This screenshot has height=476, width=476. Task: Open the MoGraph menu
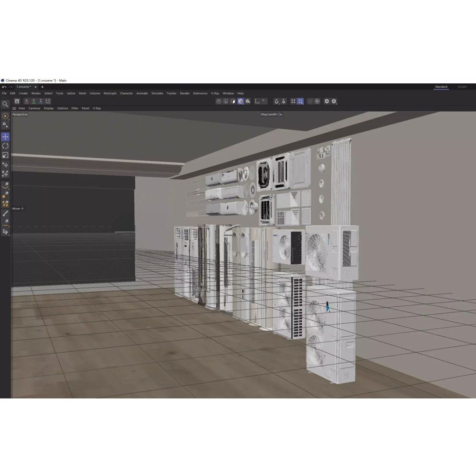110,93
